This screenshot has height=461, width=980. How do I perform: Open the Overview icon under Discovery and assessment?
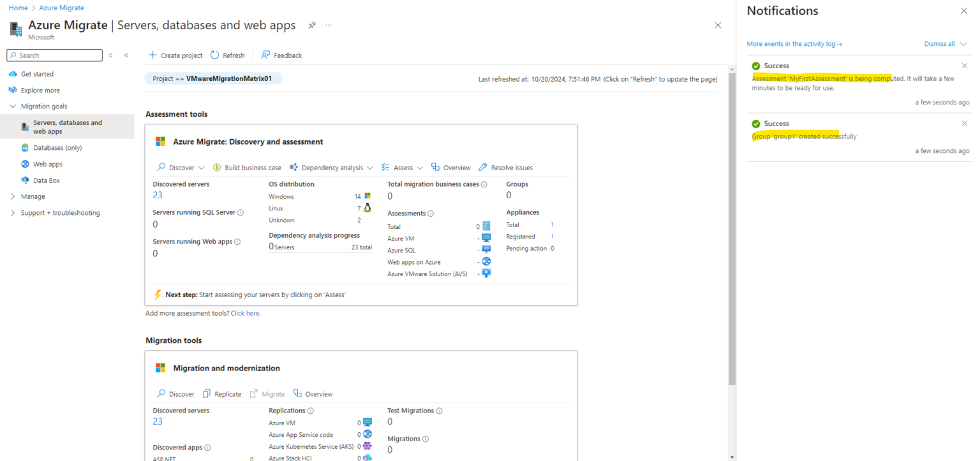click(x=436, y=167)
